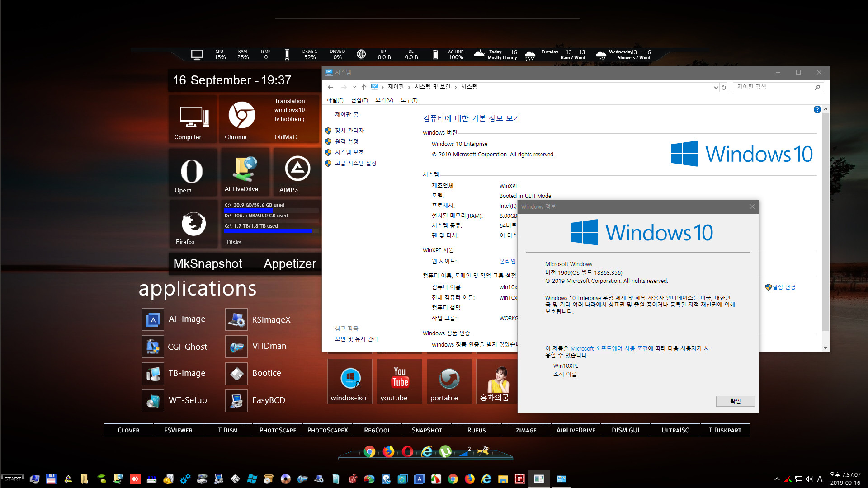The image size is (868, 488).
Task: Show hidden tray icons chevron
Action: pyautogui.click(x=777, y=479)
